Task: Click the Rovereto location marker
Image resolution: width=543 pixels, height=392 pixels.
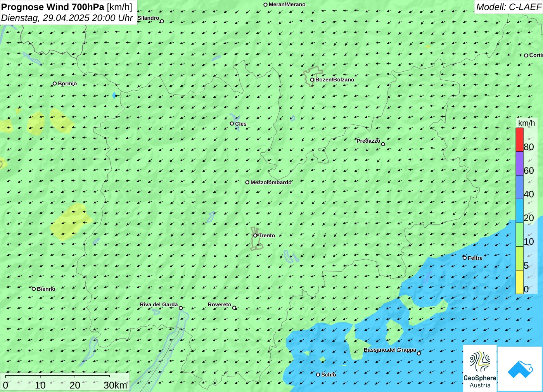Action: pyautogui.click(x=234, y=307)
